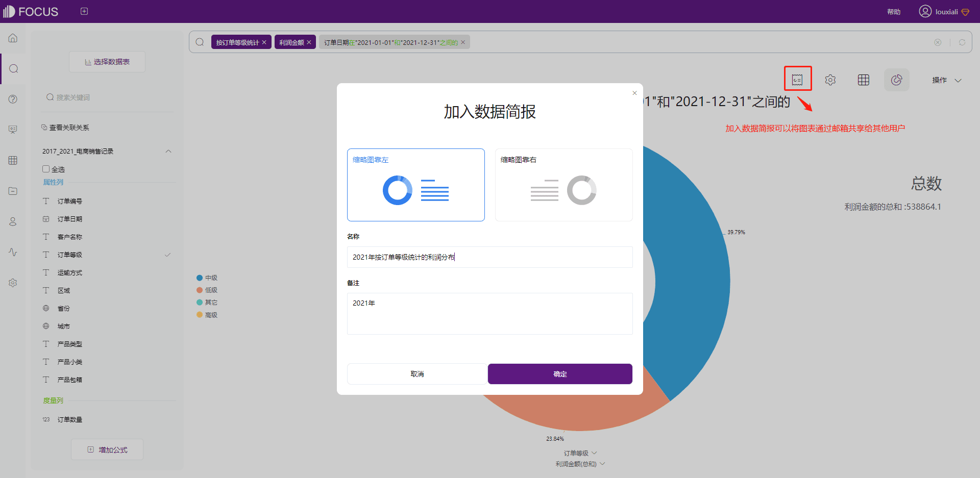Screen dimensions: 980x478
Task: Toggle the 其它 legend color
Action: click(200, 303)
